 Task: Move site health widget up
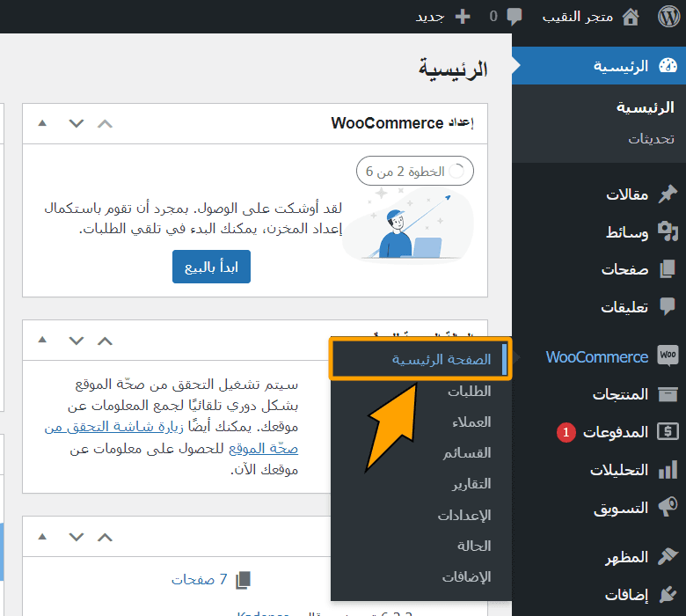[105, 341]
